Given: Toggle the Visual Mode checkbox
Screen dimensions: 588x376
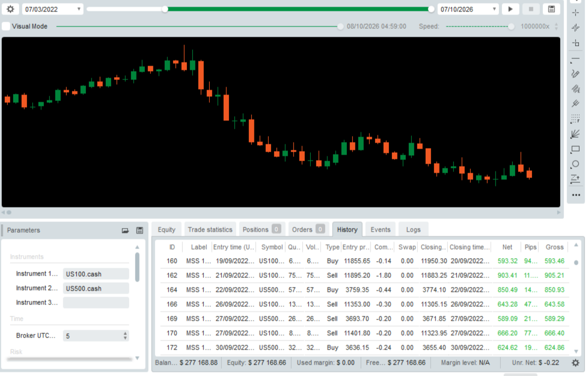Looking at the screenshot, I should tap(7, 26).
